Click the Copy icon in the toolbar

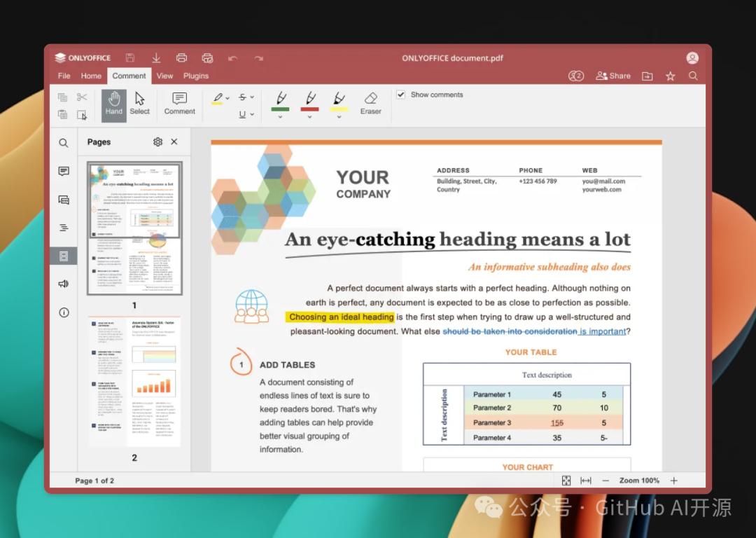(63, 97)
